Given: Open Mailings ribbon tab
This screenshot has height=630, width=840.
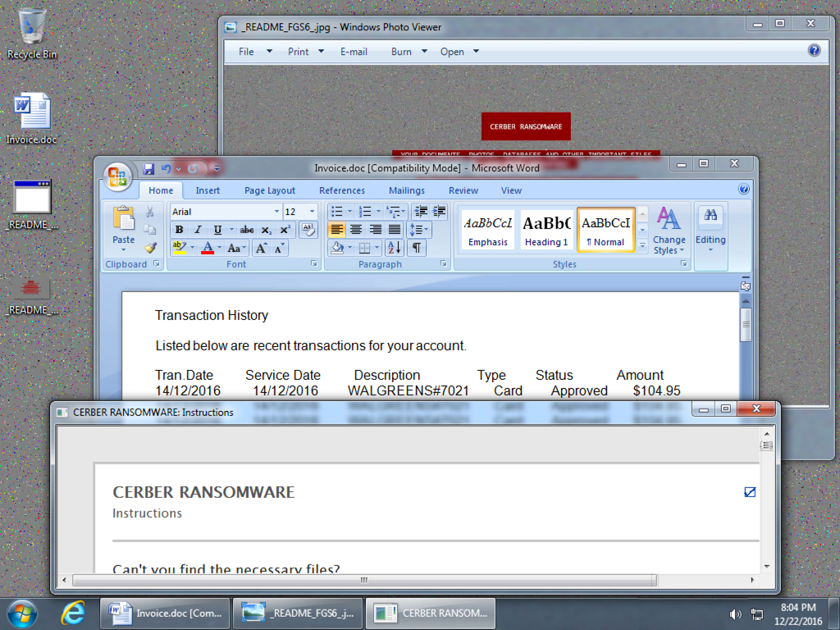Looking at the screenshot, I should point(407,190).
